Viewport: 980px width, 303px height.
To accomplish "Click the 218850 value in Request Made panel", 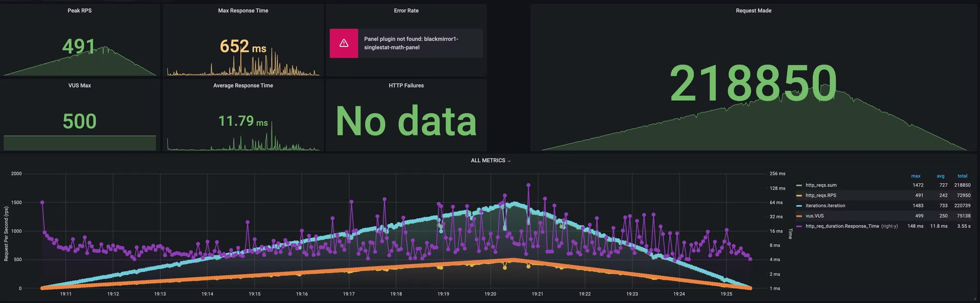I will click(753, 84).
